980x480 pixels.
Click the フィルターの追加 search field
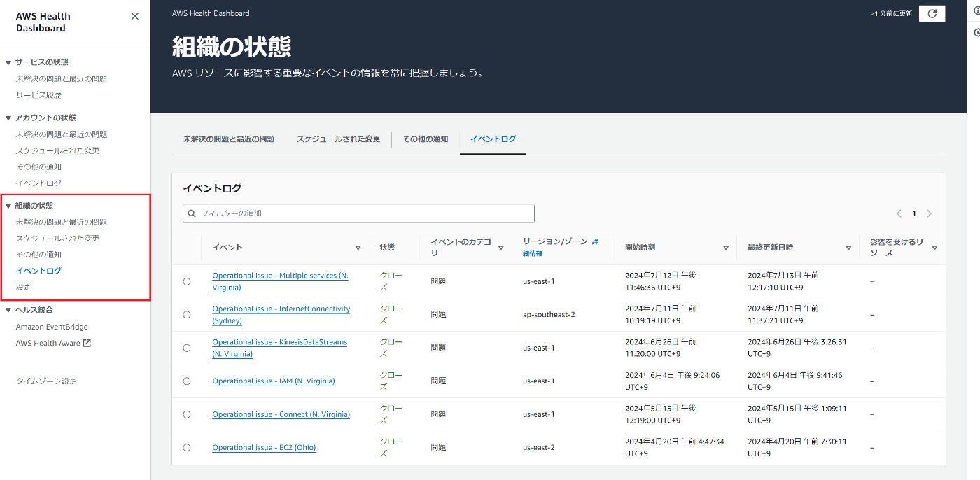[358, 213]
